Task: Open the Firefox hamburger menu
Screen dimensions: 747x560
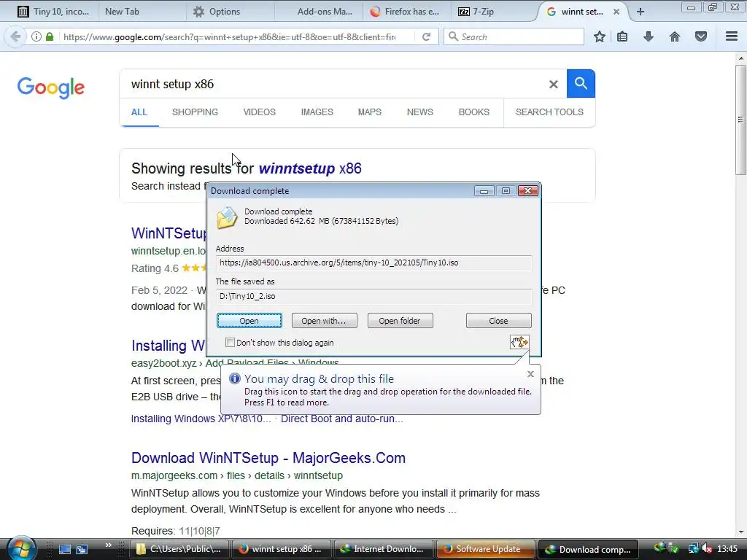Action: 732,36
